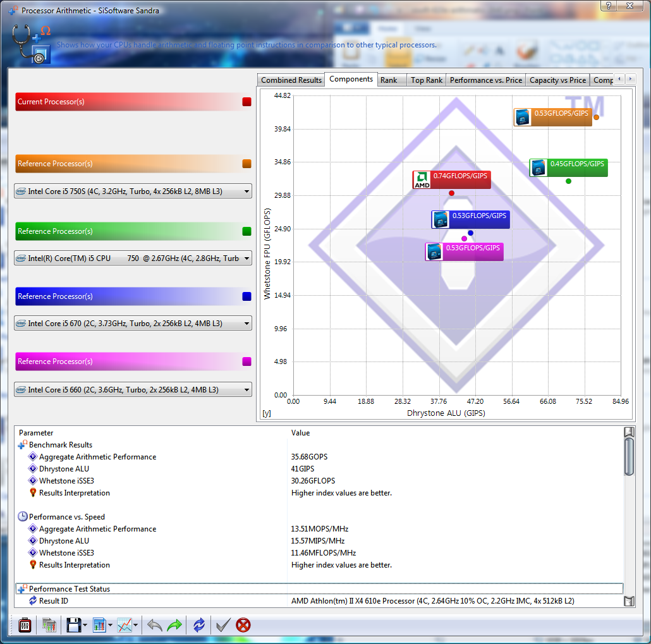The height and width of the screenshot is (644, 651).
Task: Click the stethoscope module icon in header
Action: (31, 44)
